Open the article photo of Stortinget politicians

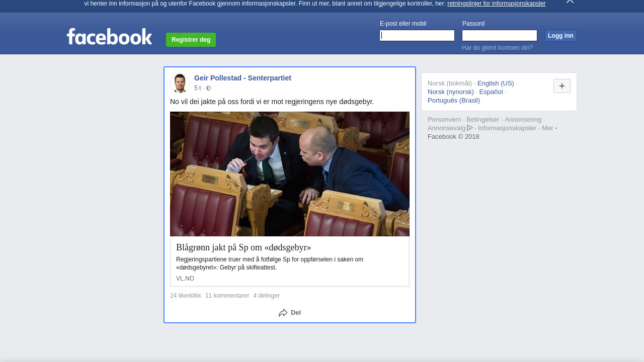click(x=290, y=174)
